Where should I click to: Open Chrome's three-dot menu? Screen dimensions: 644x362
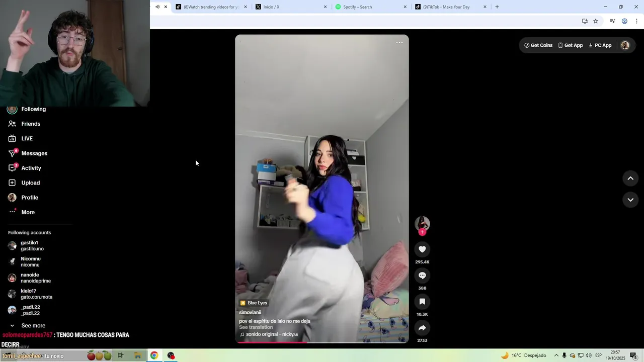pos(636,21)
